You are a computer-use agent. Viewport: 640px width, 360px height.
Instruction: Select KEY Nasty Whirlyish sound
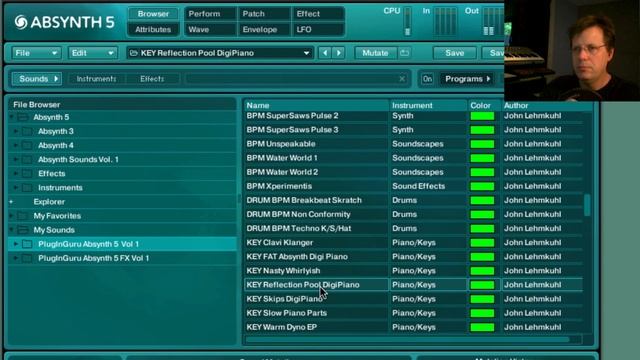pos(283,271)
